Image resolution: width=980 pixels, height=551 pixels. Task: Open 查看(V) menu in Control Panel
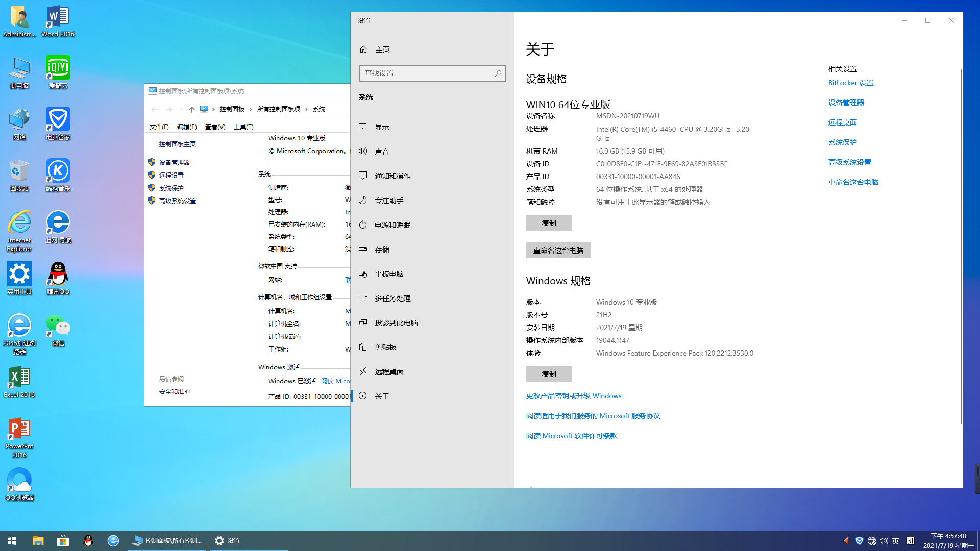click(x=215, y=127)
